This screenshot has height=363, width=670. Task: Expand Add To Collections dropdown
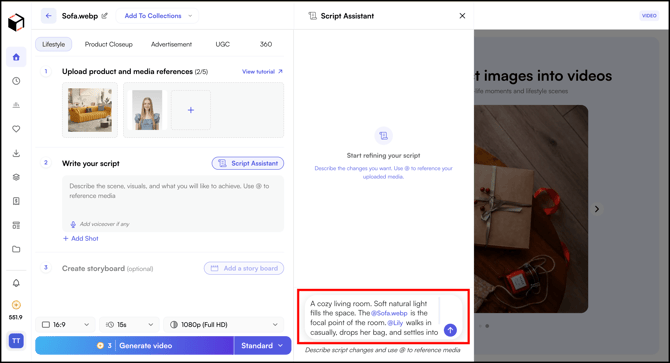(x=157, y=16)
